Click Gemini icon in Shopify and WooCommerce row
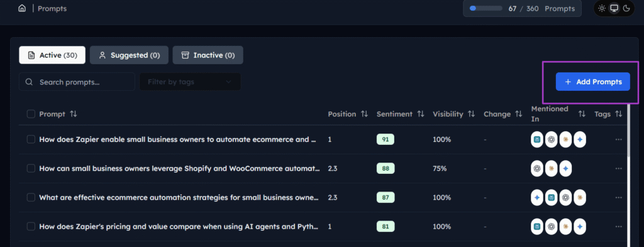644x247 pixels. click(565, 168)
